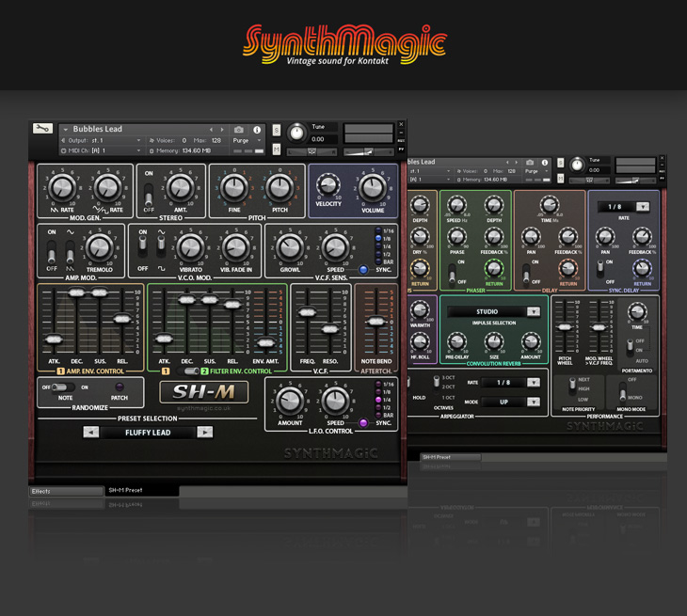The width and height of the screenshot is (687, 616).
Task: Mute the instrument with the M button, front window
Action: [x=277, y=150]
